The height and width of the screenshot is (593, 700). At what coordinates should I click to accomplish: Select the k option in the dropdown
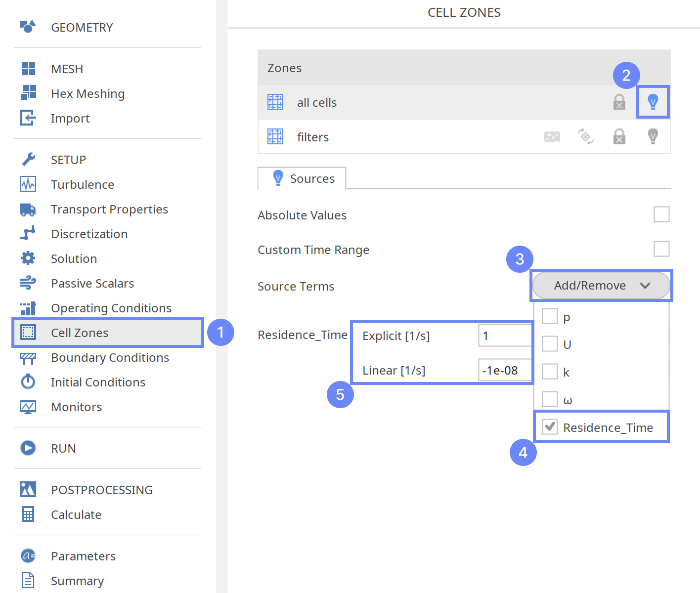pyautogui.click(x=550, y=371)
